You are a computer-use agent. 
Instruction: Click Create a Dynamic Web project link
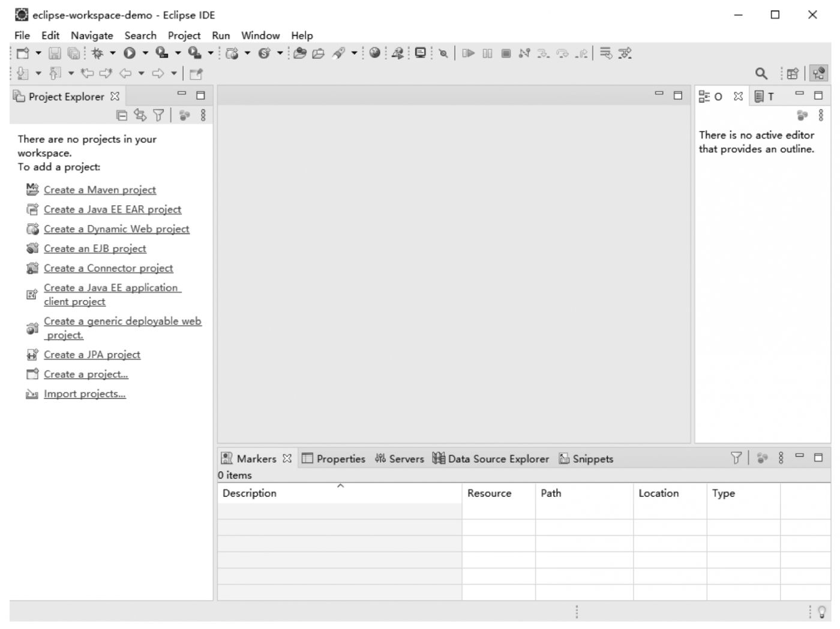point(116,229)
